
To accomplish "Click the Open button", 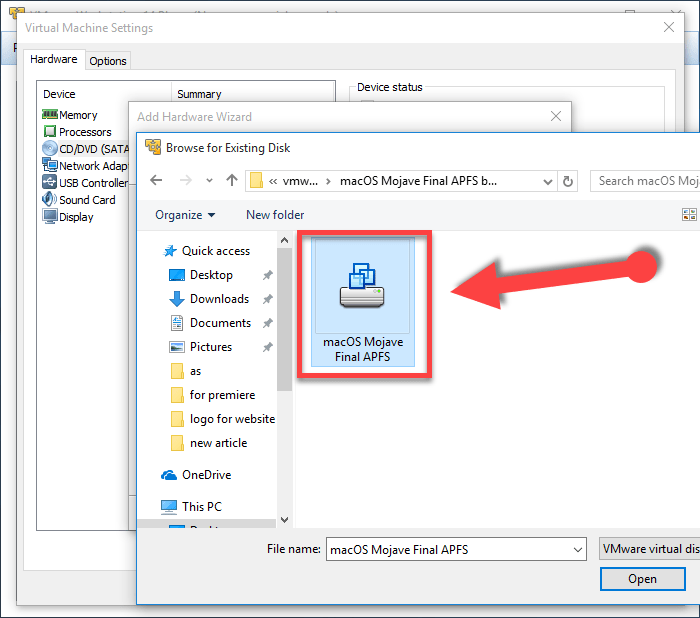I will [x=642, y=579].
